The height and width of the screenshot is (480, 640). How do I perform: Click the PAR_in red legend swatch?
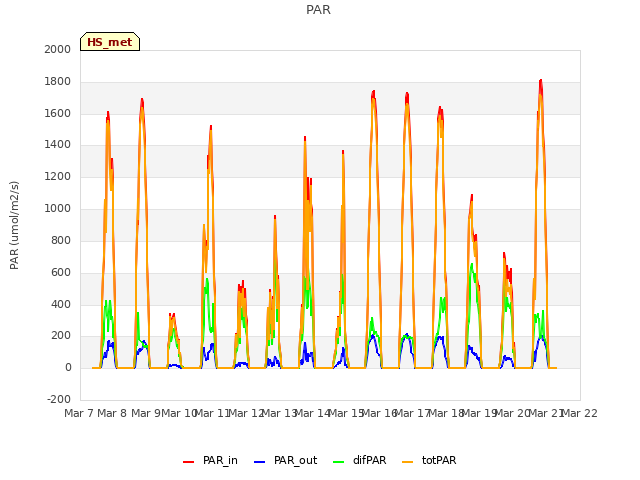(x=188, y=462)
